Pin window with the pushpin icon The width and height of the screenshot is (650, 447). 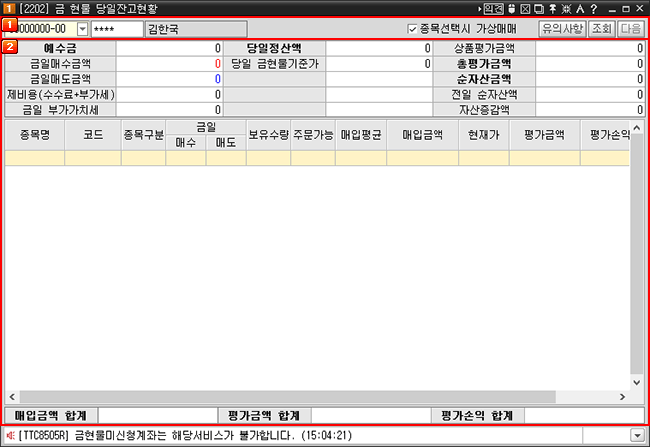(552, 9)
